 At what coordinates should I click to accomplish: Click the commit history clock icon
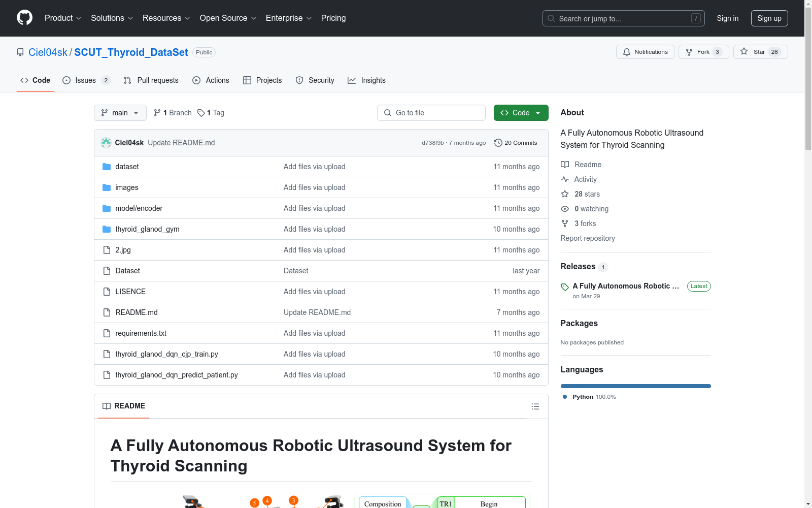[498, 143]
